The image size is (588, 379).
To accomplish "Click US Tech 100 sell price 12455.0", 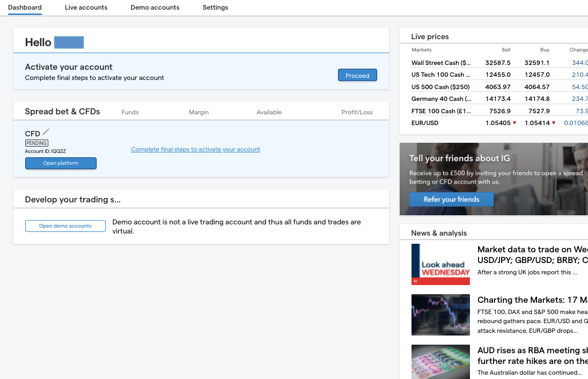I will (498, 75).
